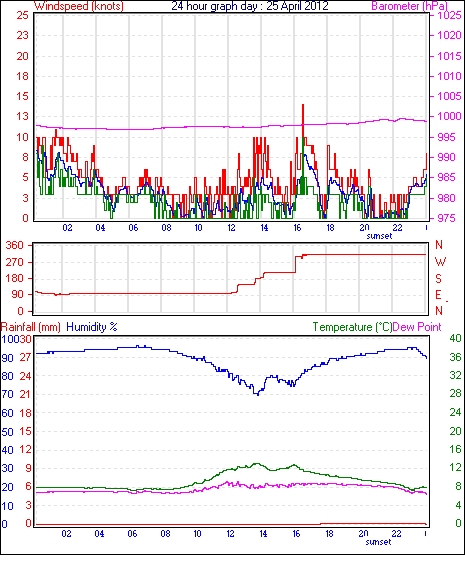465x563 pixels.
Task: Click the Rainfall (mm) legend label
Action: click(x=31, y=327)
